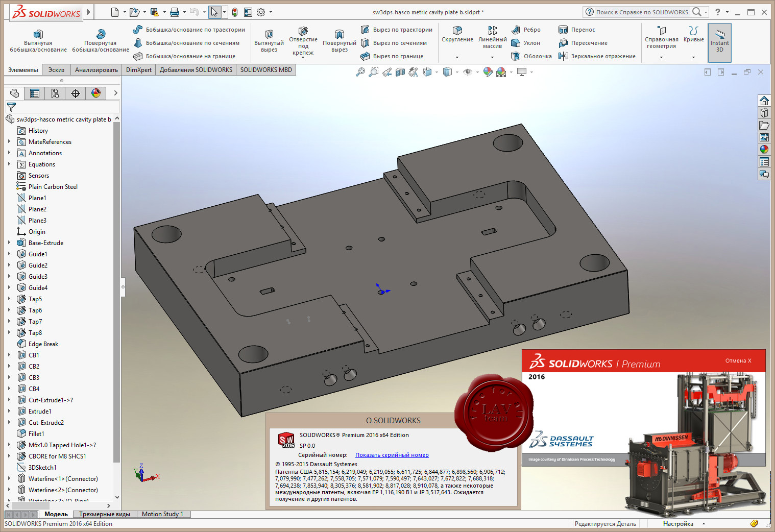This screenshot has width=775, height=532.
Task: Click the Apply Scene icon
Action: pyautogui.click(x=501, y=72)
